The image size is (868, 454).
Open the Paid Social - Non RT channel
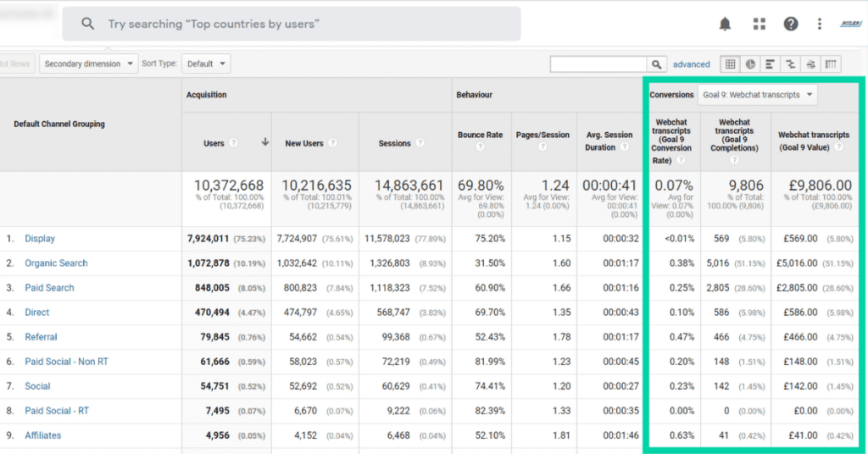(66, 362)
